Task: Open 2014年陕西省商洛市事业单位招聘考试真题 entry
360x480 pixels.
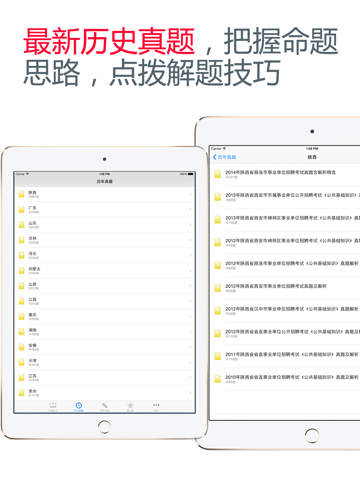Action: coord(285,174)
